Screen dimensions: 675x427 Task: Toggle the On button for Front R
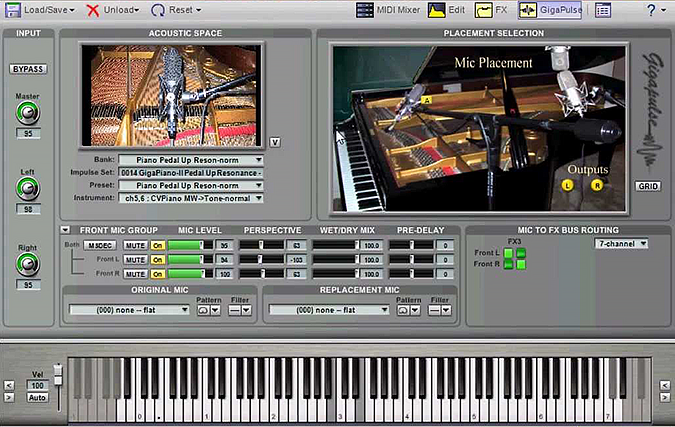pos(158,274)
